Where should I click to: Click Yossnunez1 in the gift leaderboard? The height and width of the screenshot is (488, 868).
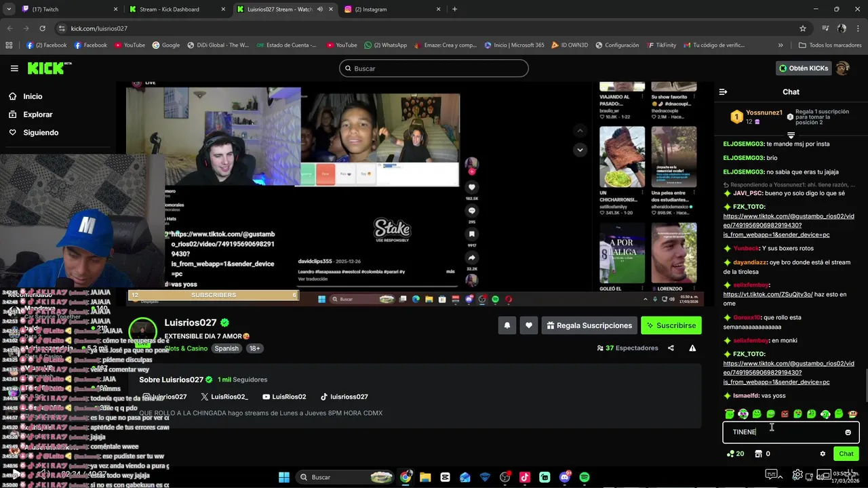coord(764,113)
